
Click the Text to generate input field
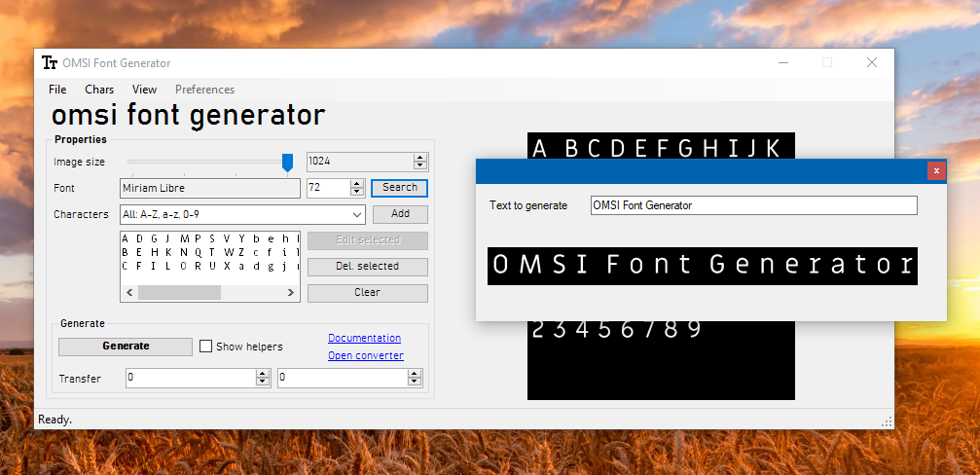click(753, 205)
